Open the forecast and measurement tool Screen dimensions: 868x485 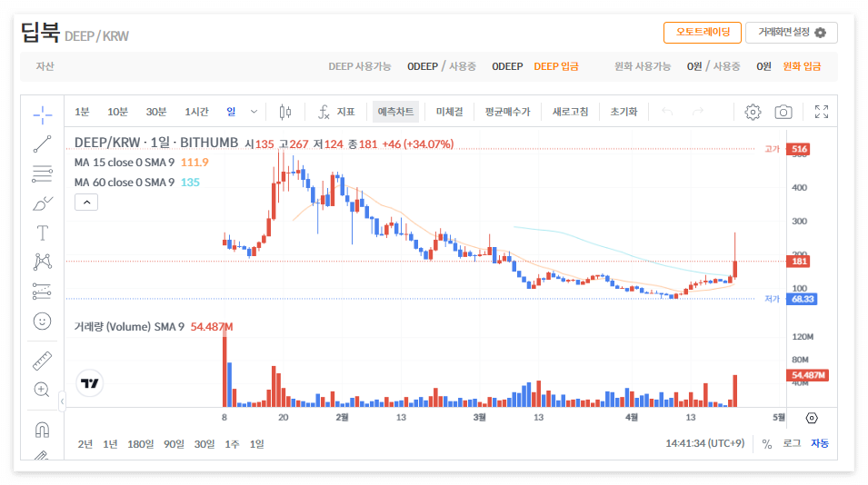click(42, 292)
